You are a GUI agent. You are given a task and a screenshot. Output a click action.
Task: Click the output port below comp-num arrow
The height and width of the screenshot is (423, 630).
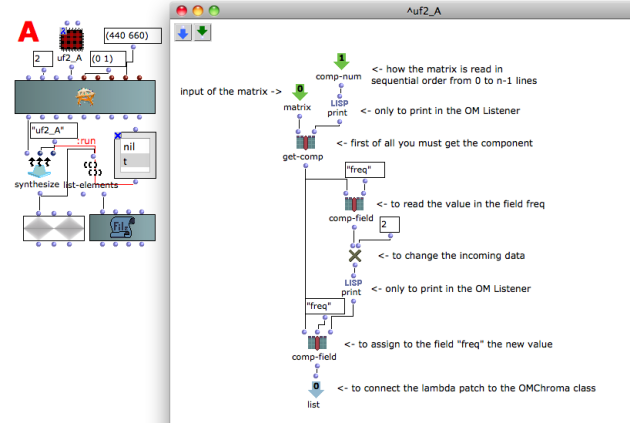click(x=341, y=86)
